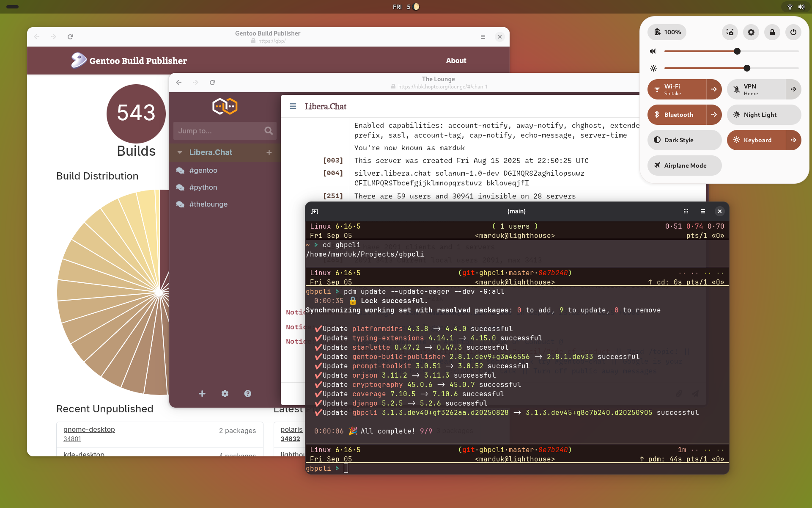The width and height of the screenshot is (812, 508).
Task: Collapse the Libera.Chat network chevron
Action: [x=180, y=152]
